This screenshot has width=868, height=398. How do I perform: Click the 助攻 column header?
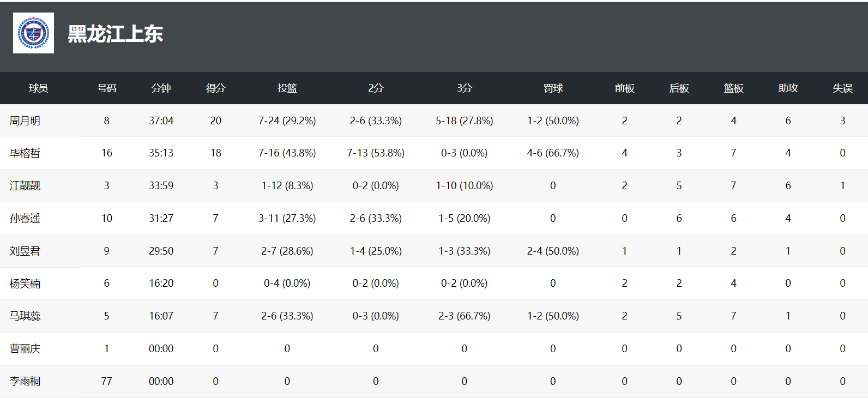pos(788,88)
